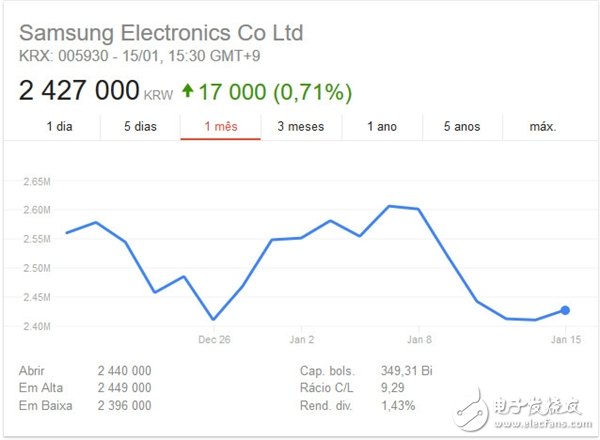Viewport: 600px width, 440px height.
Task: Show the 1 ano chart range
Action: click(x=382, y=127)
